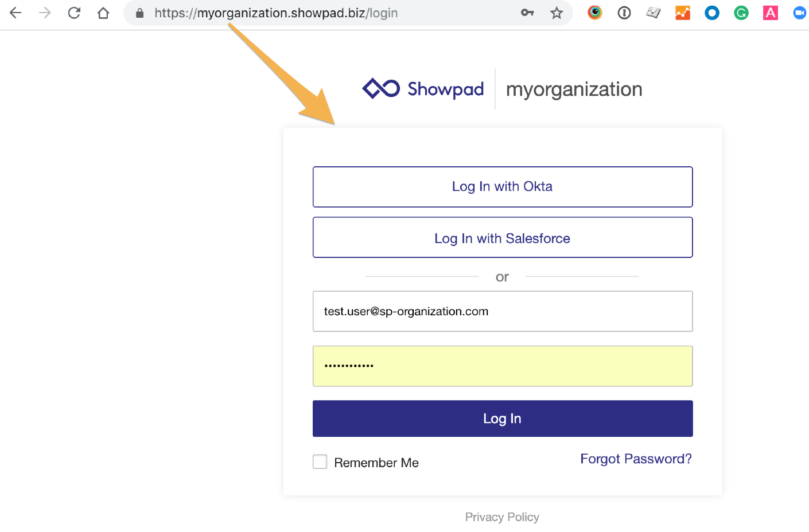Image resolution: width=809 pixels, height=532 pixels.
Task: View site security via the padlock icon
Action: click(x=139, y=13)
